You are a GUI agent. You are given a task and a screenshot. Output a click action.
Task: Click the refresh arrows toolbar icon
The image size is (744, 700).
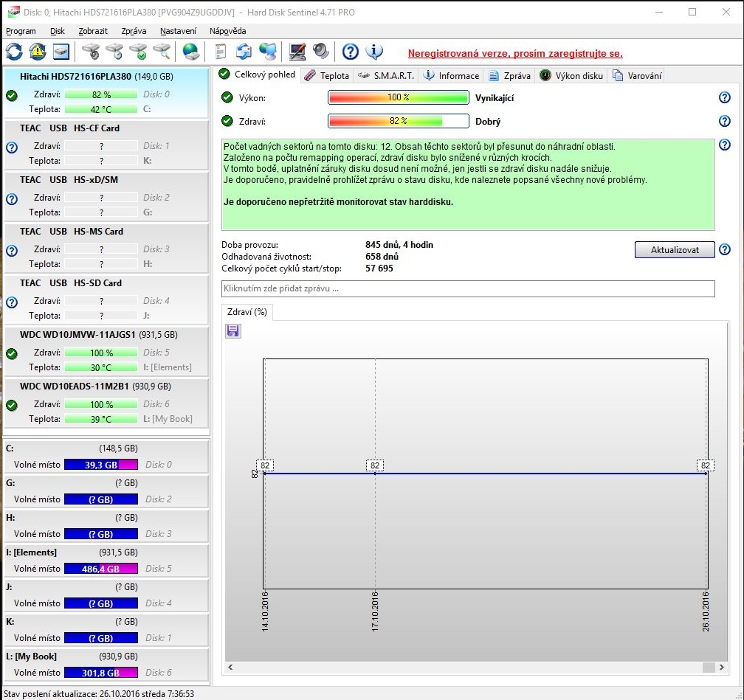pos(14,52)
